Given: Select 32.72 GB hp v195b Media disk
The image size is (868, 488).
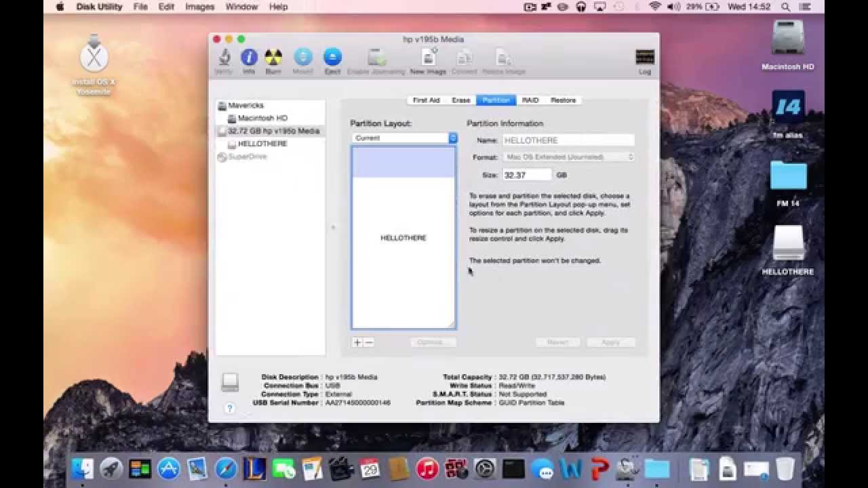Looking at the screenshot, I should (x=271, y=131).
